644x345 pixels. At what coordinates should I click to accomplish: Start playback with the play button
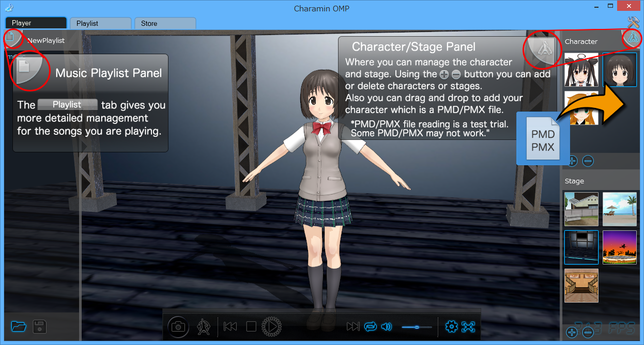(271, 326)
